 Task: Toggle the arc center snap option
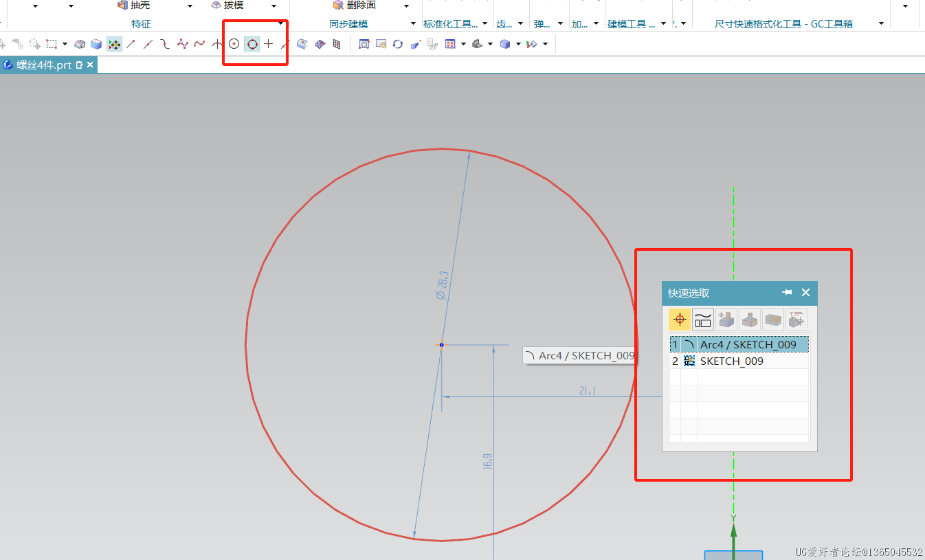point(234,44)
